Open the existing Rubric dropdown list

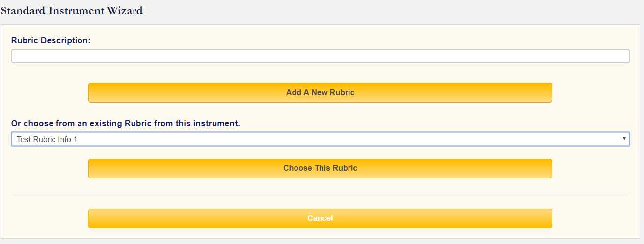[x=320, y=139]
